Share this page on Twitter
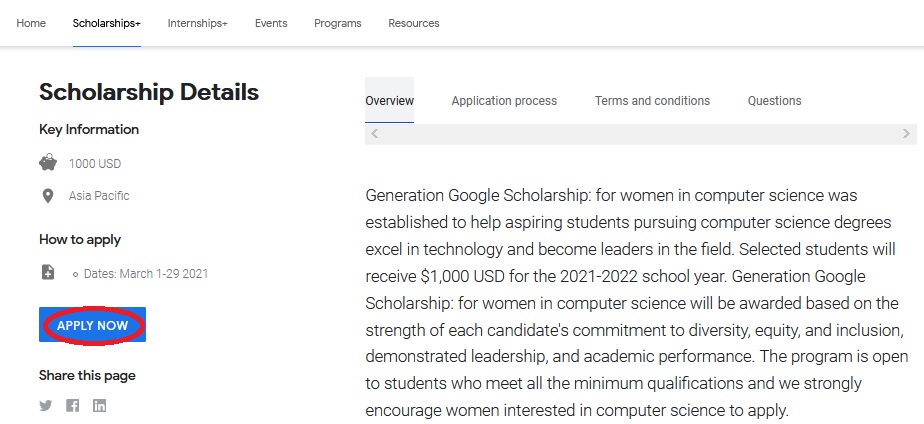The image size is (924, 424). point(46,405)
